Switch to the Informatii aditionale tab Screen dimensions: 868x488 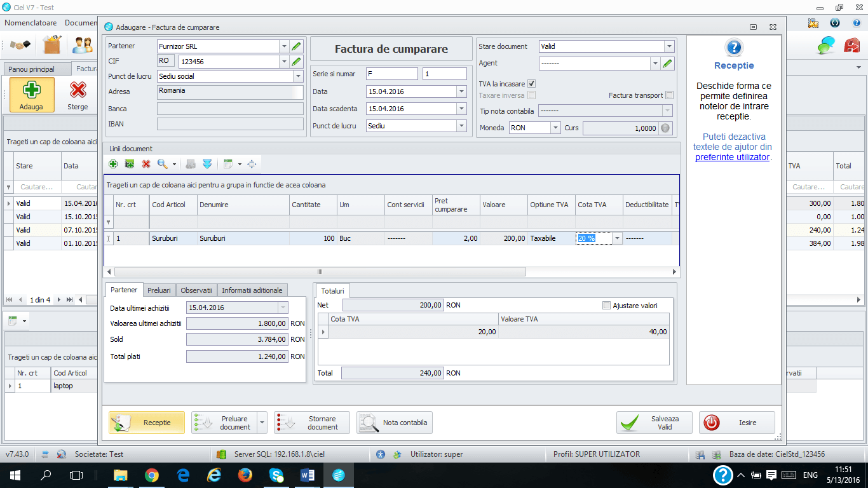[252, 290]
